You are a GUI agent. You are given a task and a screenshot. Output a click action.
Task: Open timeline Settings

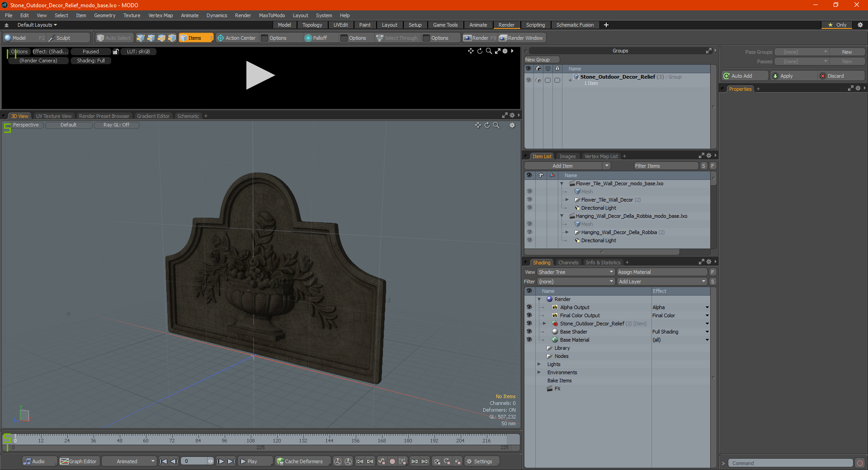click(482, 461)
